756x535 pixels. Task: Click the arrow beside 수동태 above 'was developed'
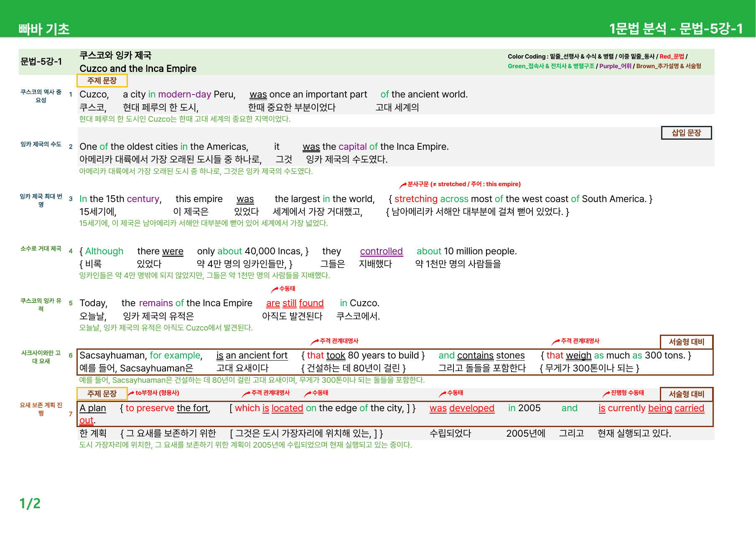point(443,394)
